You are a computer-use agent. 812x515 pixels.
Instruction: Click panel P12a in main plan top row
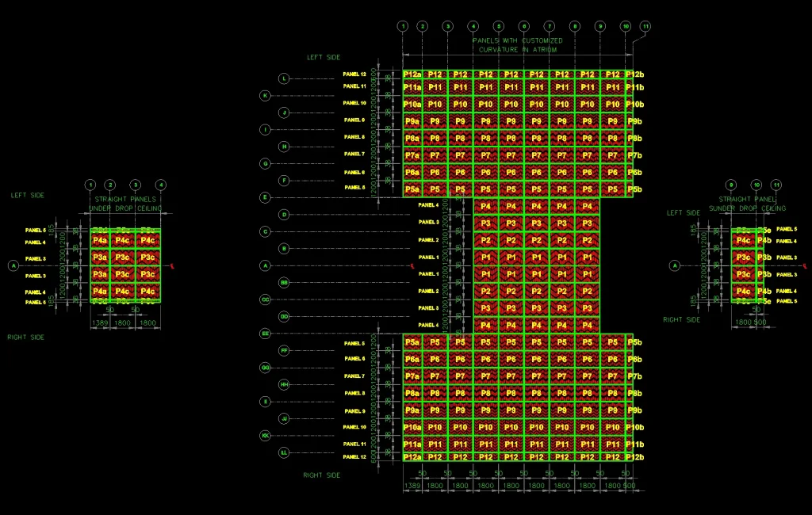tap(412, 74)
